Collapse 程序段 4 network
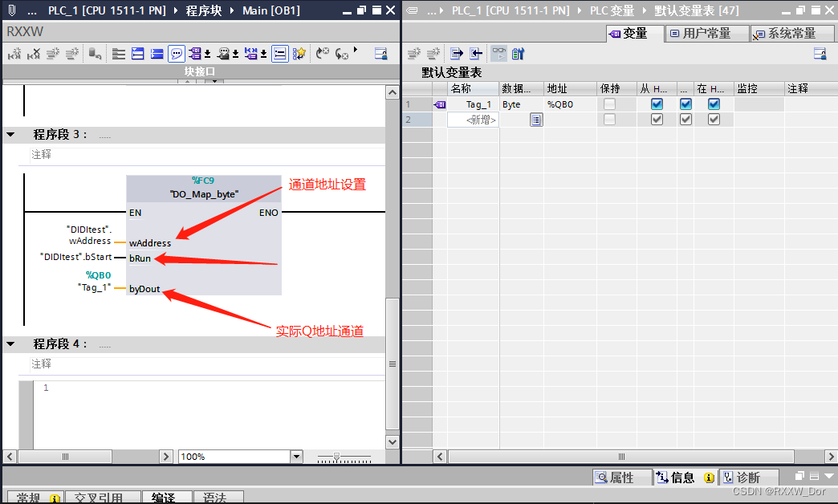The width and height of the screenshot is (838, 504). 10,344
